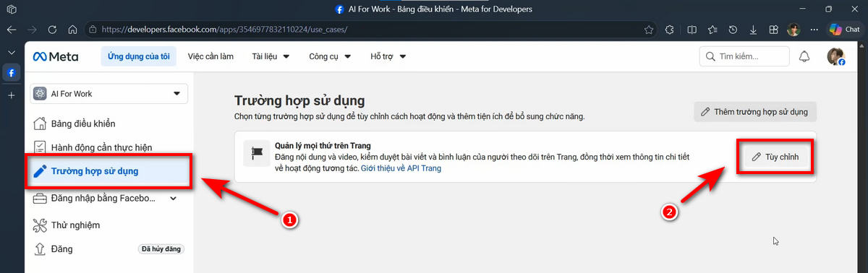
Task: Open browser apps collections icon
Action: [x=774, y=30]
